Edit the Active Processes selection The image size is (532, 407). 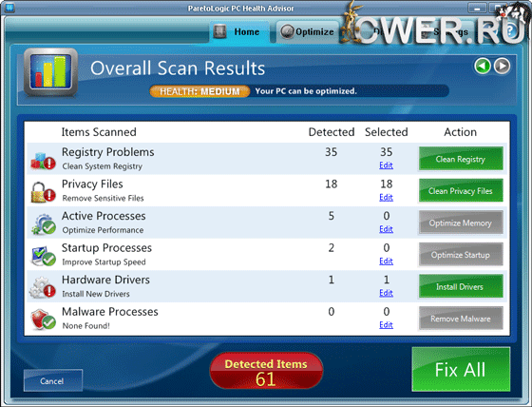click(386, 229)
